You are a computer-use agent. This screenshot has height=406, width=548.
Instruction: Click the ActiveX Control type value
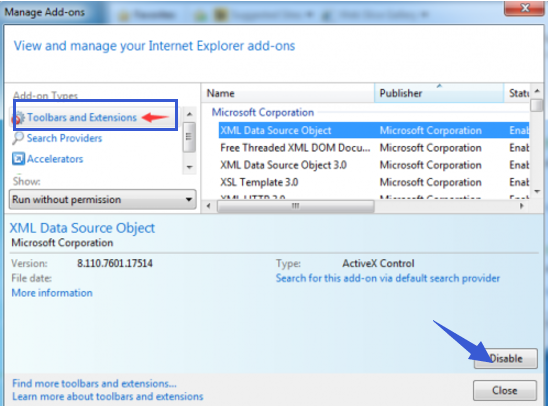click(378, 263)
